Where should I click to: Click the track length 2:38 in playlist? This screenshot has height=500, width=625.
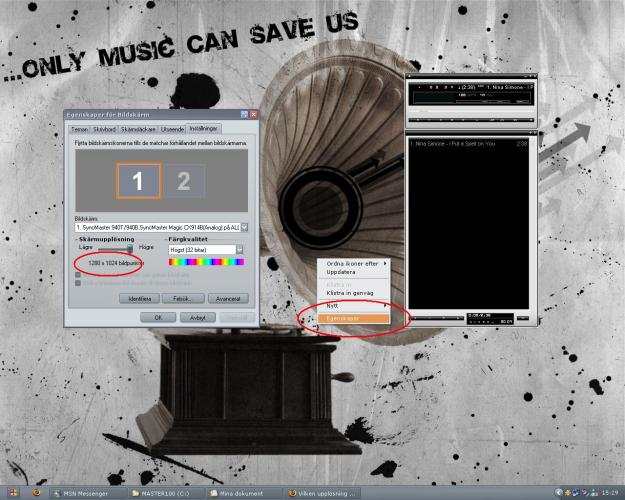tap(522, 144)
